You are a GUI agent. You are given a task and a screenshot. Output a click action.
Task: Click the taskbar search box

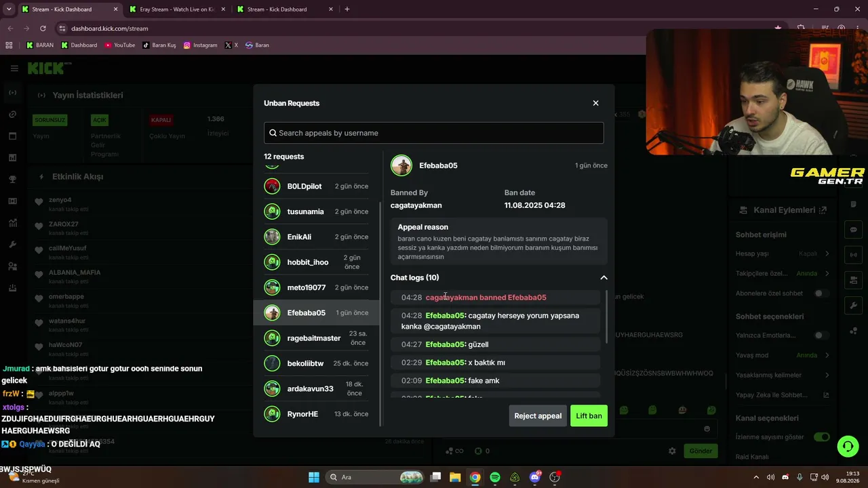click(375, 477)
